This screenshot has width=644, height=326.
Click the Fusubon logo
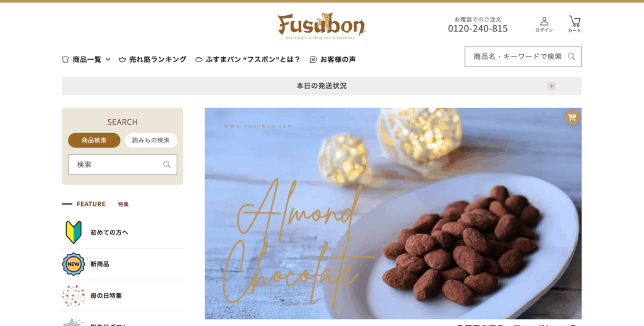(x=321, y=26)
